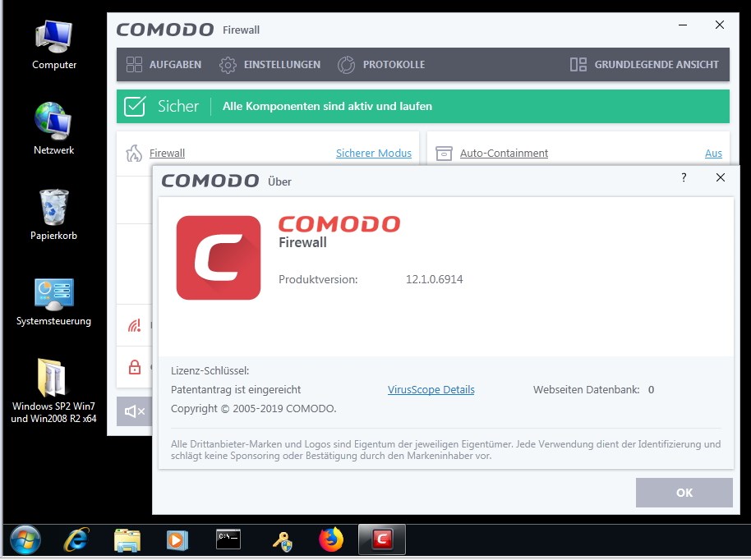Click the Einstellungen gear icon

click(x=228, y=65)
